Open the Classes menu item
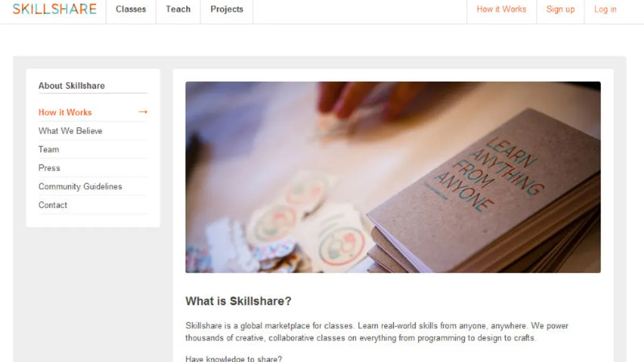Image resolution: width=644 pixels, height=362 pixels. pyautogui.click(x=131, y=9)
